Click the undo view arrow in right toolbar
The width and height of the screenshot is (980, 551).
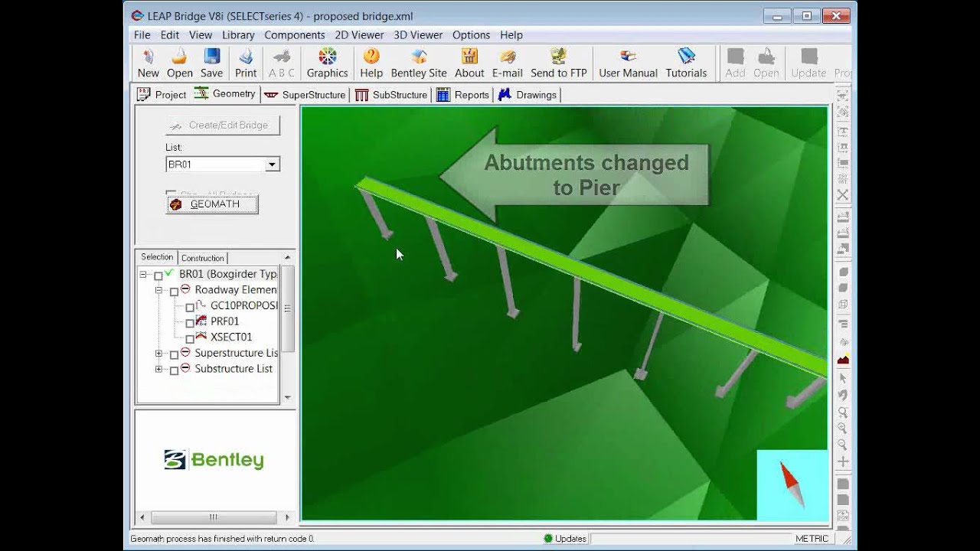coord(843,395)
